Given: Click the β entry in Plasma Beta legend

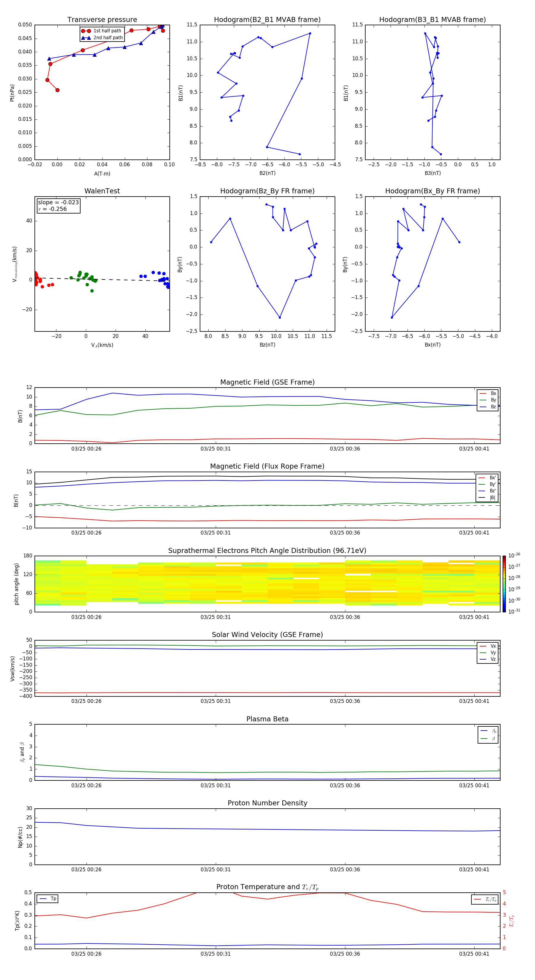Looking at the screenshot, I should 488,739.
